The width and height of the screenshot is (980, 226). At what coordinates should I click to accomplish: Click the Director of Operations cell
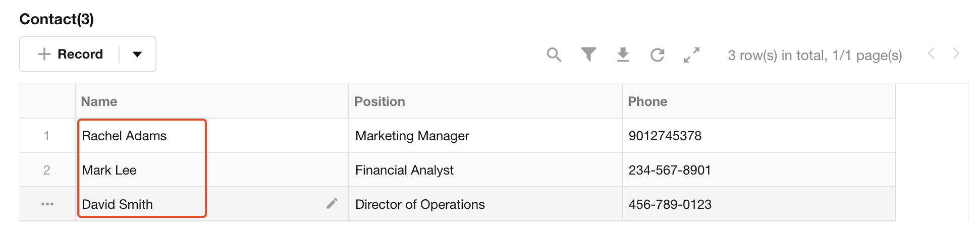(x=420, y=204)
